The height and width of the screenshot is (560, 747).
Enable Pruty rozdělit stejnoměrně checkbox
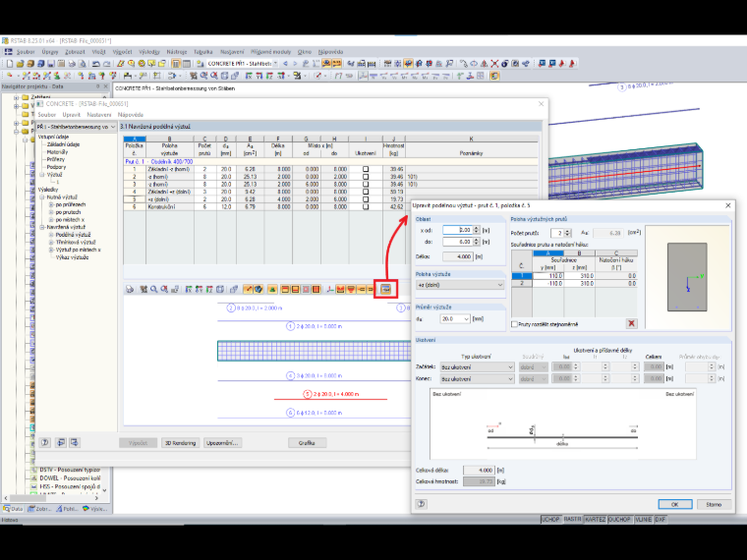click(514, 324)
